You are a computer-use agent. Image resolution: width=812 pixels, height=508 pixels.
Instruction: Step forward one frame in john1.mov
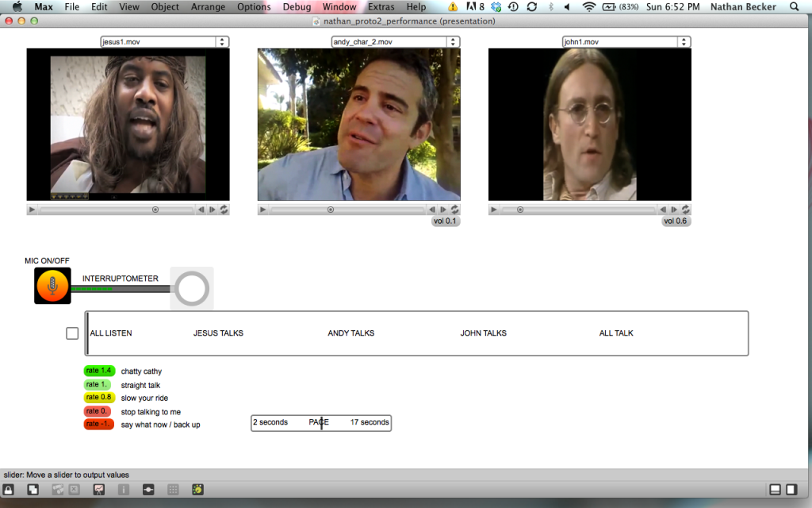click(x=674, y=210)
